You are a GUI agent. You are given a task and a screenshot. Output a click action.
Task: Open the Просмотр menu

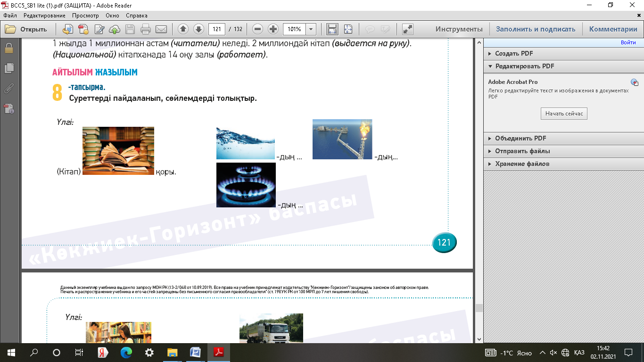[85, 16]
